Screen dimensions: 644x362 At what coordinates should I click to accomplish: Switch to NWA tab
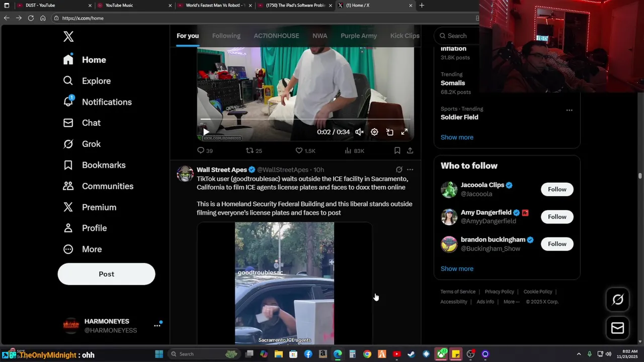319,36
